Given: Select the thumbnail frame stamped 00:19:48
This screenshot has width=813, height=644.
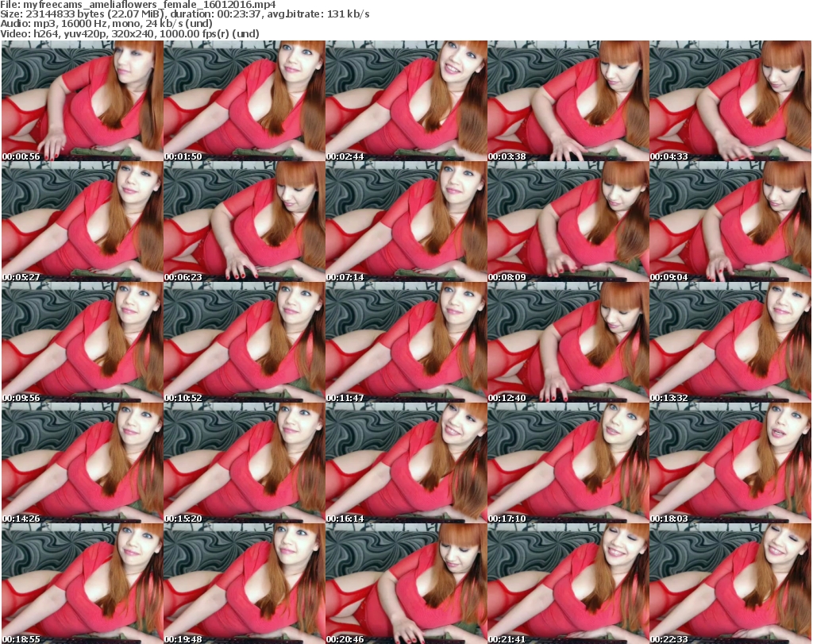Looking at the screenshot, I should point(245,584).
